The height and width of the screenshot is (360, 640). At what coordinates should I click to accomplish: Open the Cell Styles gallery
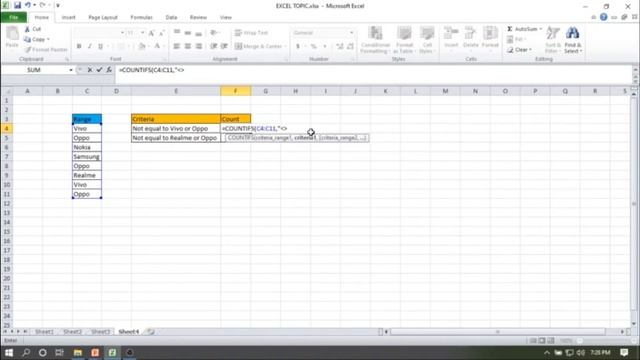click(427, 39)
